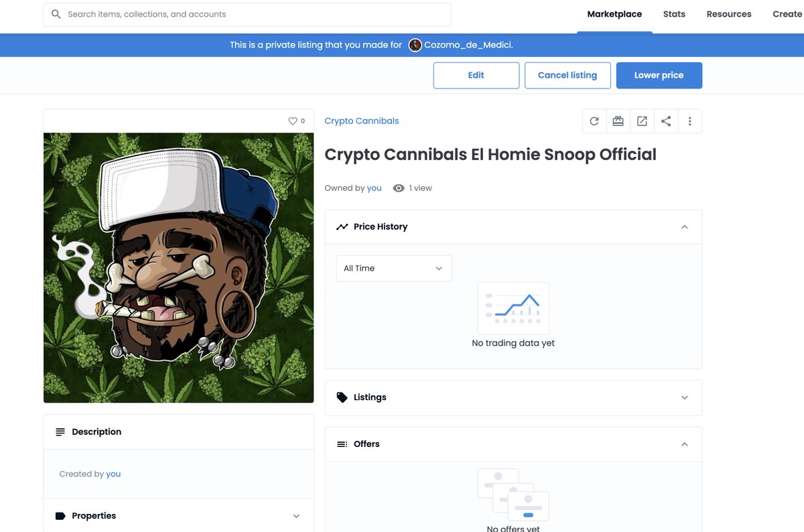The height and width of the screenshot is (532, 804).
Task: Expand the Properties section
Action: click(297, 516)
